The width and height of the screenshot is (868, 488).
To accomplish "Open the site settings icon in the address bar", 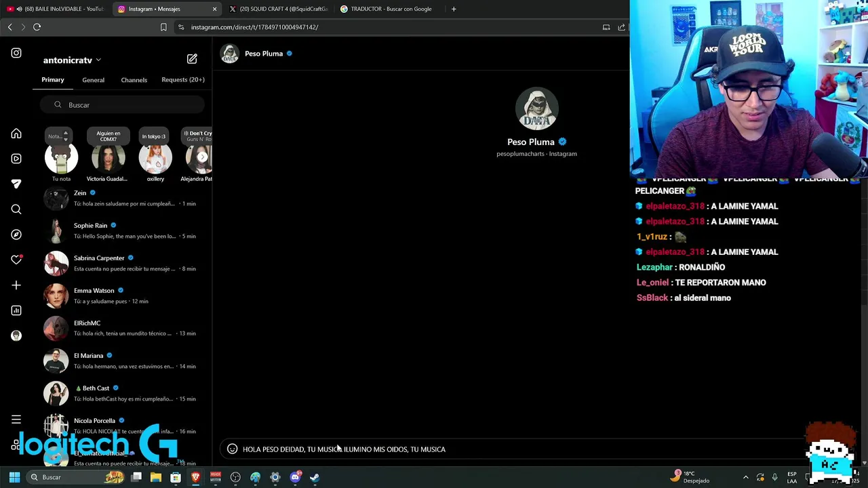I will (180, 27).
